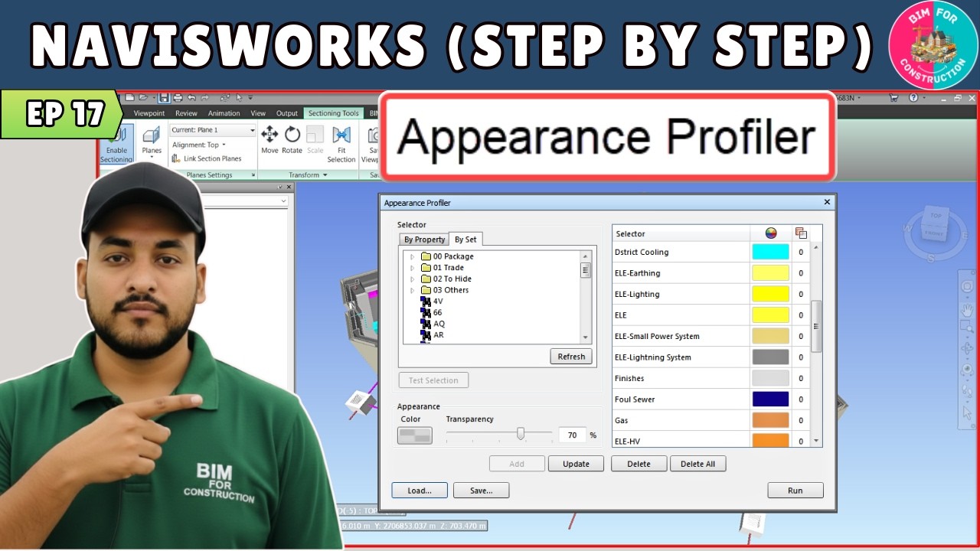Image resolution: width=980 pixels, height=551 pixels.
Task: Click the Run button
Action: point(795,491)
